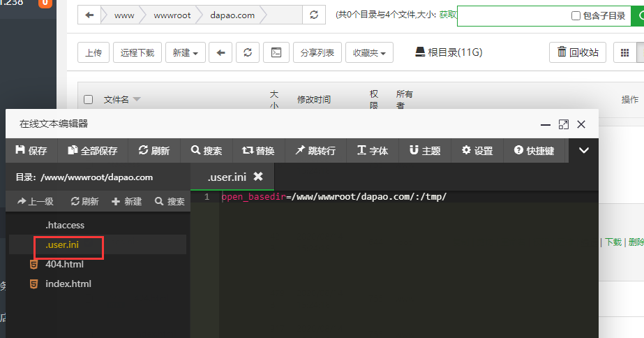Click the path back arrow in breadcrumb
This screenshot has height=338, width=644.
point(89,15)
